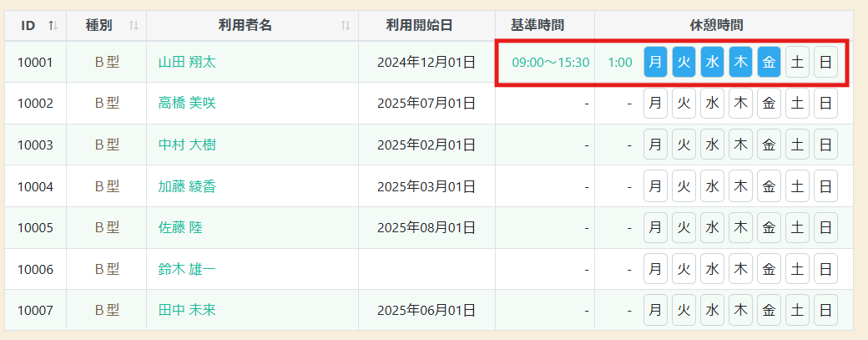Turn on 火 for 中村 大樹
Screen dimensions: 868x340
[x=684, y=145]
